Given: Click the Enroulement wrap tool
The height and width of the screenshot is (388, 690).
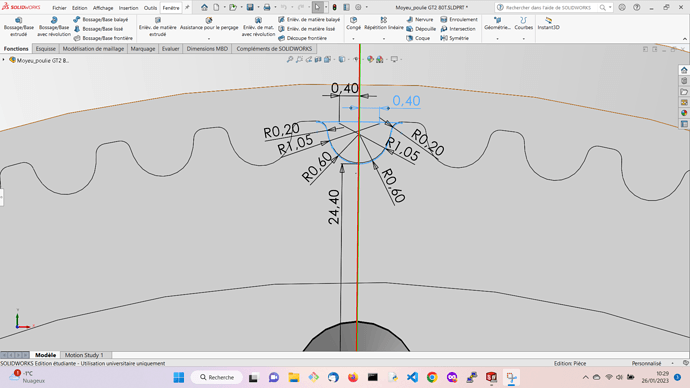Looking at the screenshot, I should pyautogui.click(x=459, y=19).
